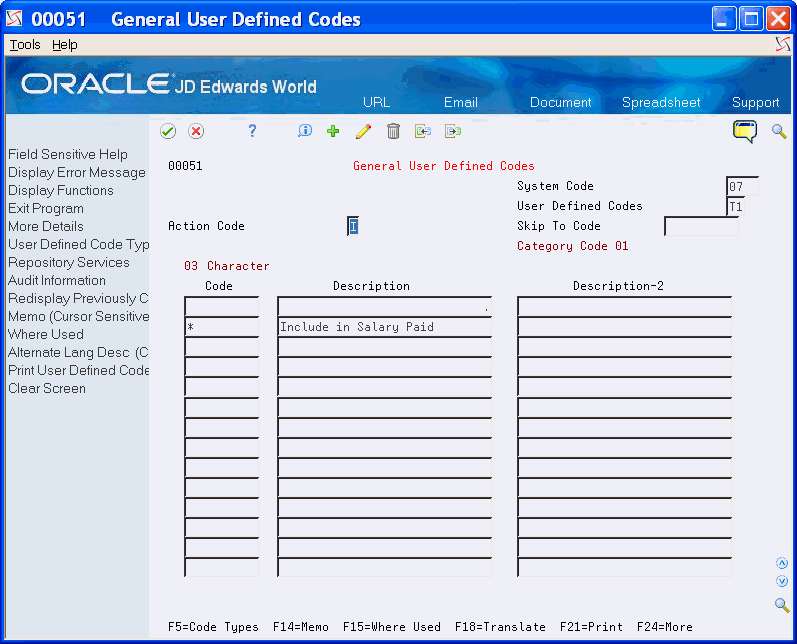Choose More Details

coord(46,226)
